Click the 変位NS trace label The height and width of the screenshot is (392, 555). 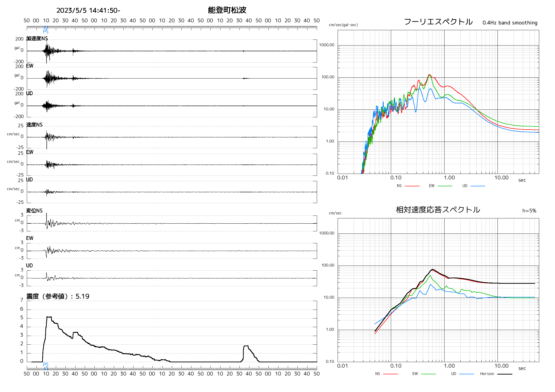(x=34, y=211)
